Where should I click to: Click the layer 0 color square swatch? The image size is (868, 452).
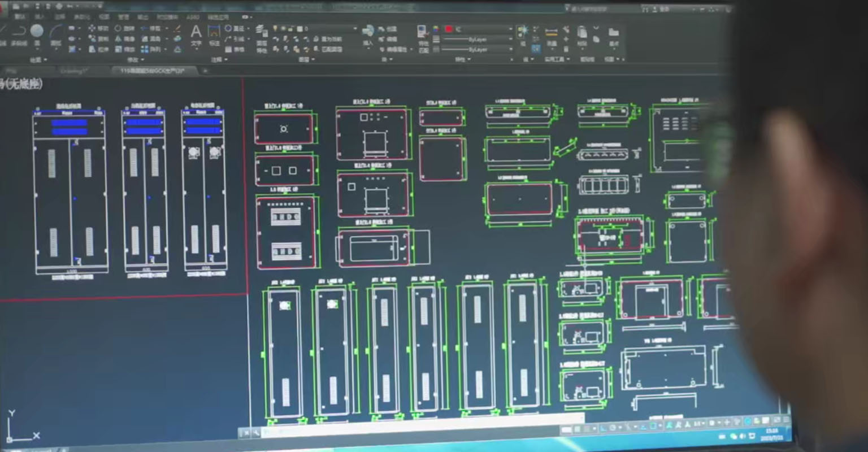[300, 28]
